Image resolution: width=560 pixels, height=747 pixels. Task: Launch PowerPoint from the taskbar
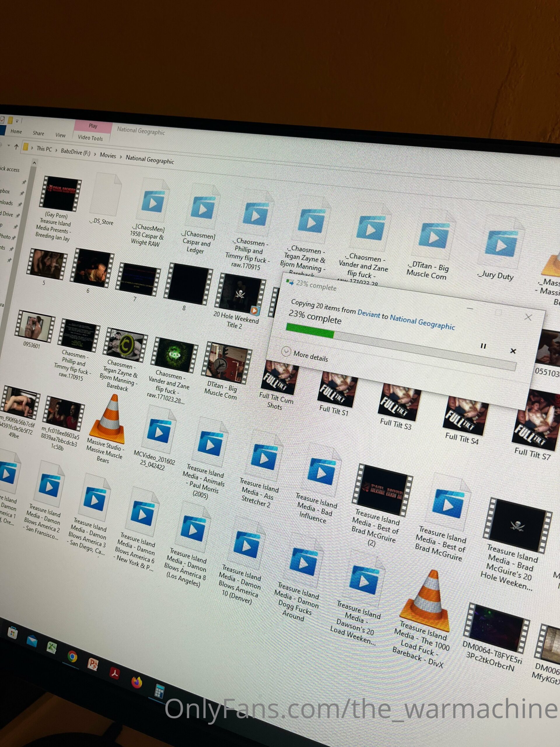pos(93,665)
